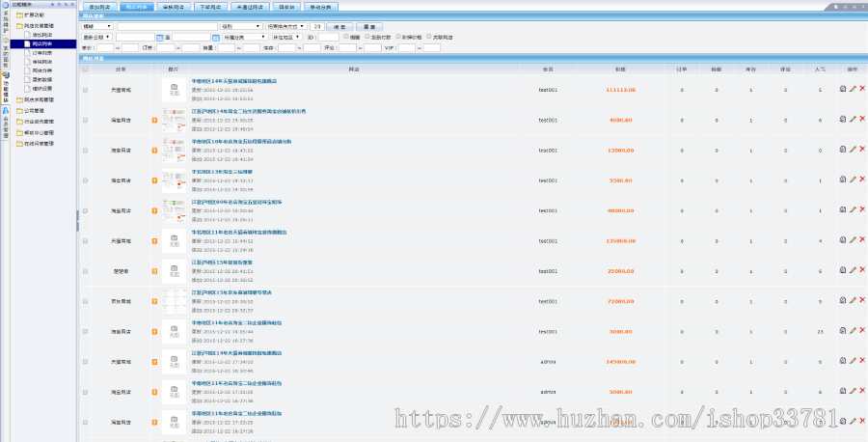
Task: Switch to the 未通过网店 tab
Action: click(x=250, y=7)
